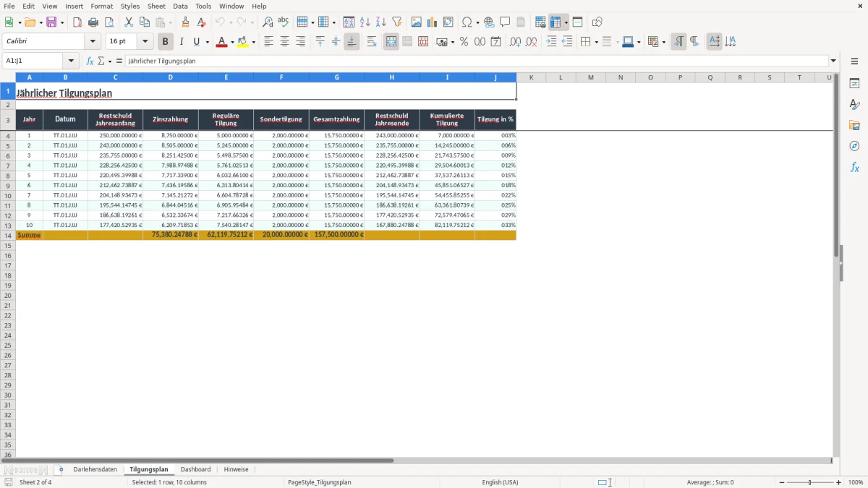Run the spelling check

[284, 22]
